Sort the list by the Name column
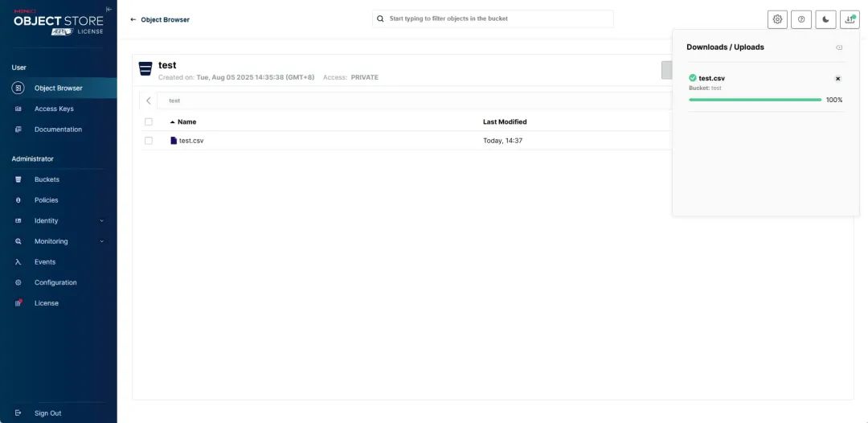This screenshot has width=868, height=423. (x=186, y=122)
